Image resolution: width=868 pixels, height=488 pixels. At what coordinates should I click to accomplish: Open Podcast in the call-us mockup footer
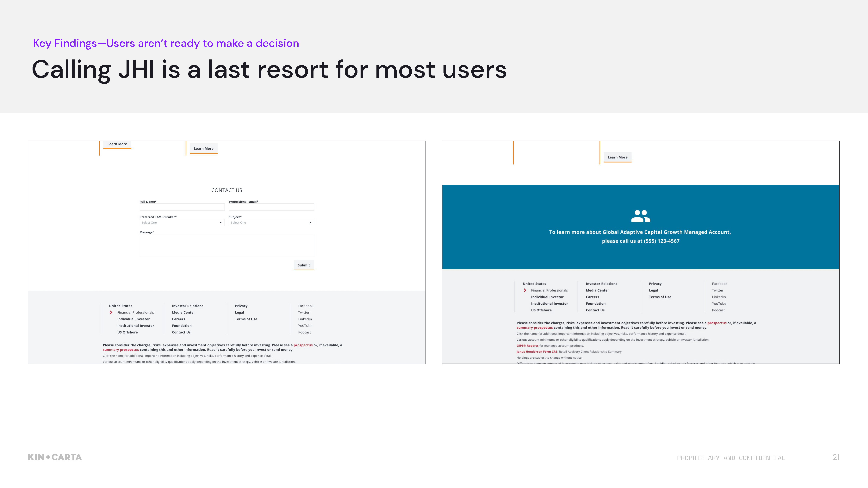(718, 310)
